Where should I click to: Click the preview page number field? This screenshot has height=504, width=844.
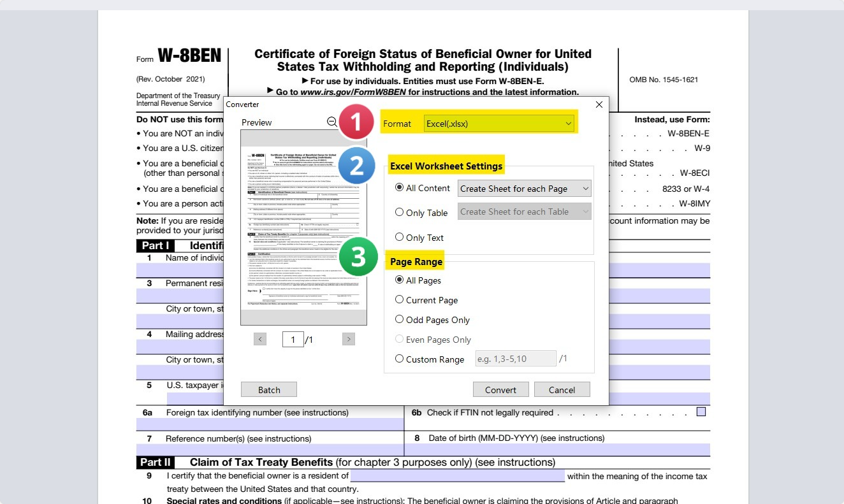(293, 340)
